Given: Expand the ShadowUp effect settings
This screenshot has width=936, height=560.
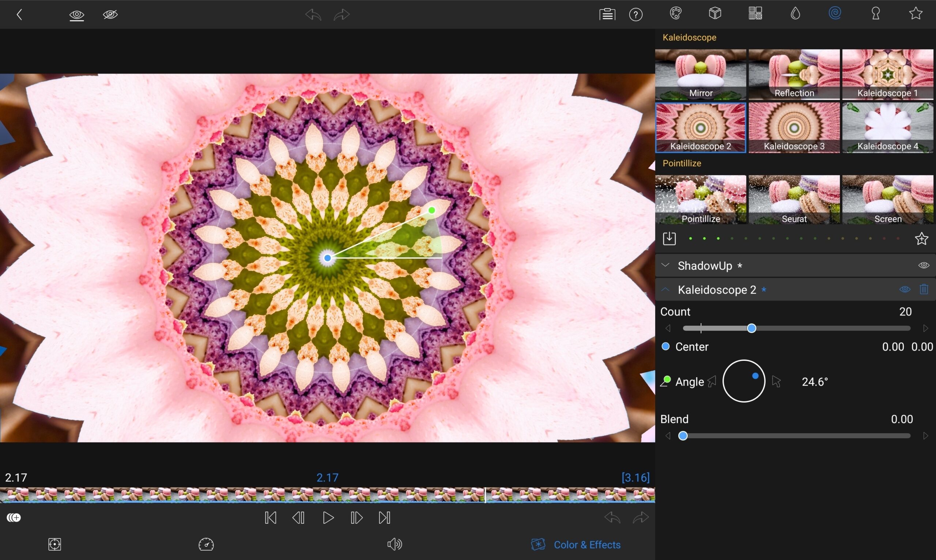Looking at the screenshot, I should (665, 265).
